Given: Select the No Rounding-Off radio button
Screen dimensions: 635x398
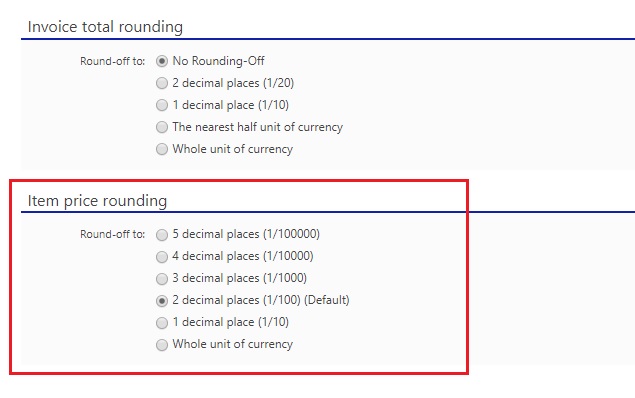Looking at the screenshot, I should [x=162, y=62].
